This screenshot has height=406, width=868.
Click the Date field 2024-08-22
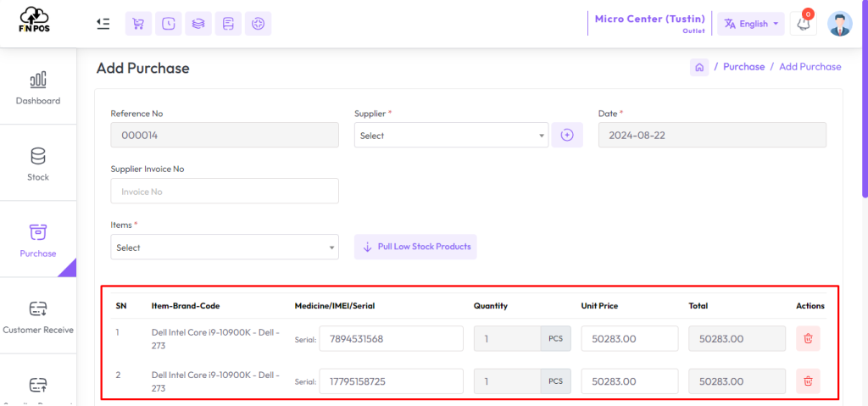point(712,135)
